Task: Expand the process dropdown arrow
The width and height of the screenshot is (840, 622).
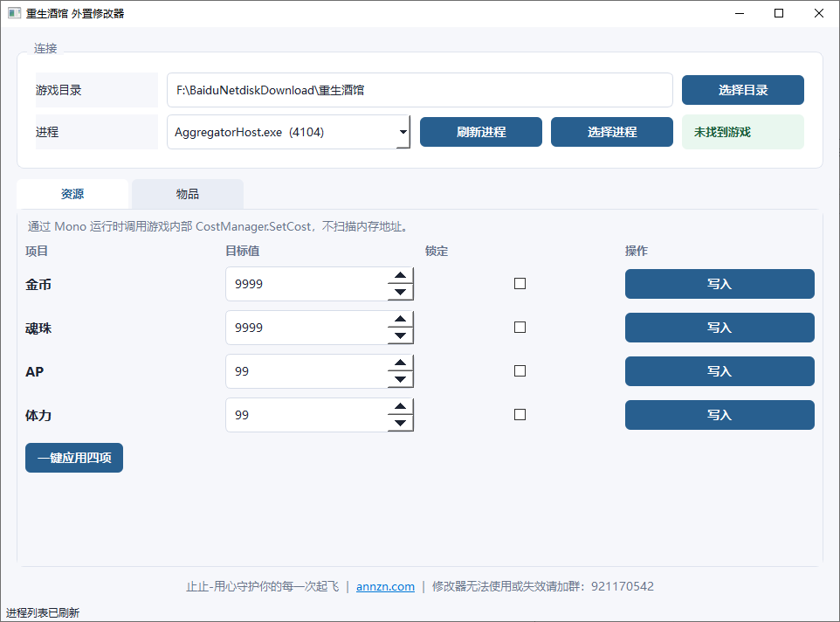Action: (403, 132)
